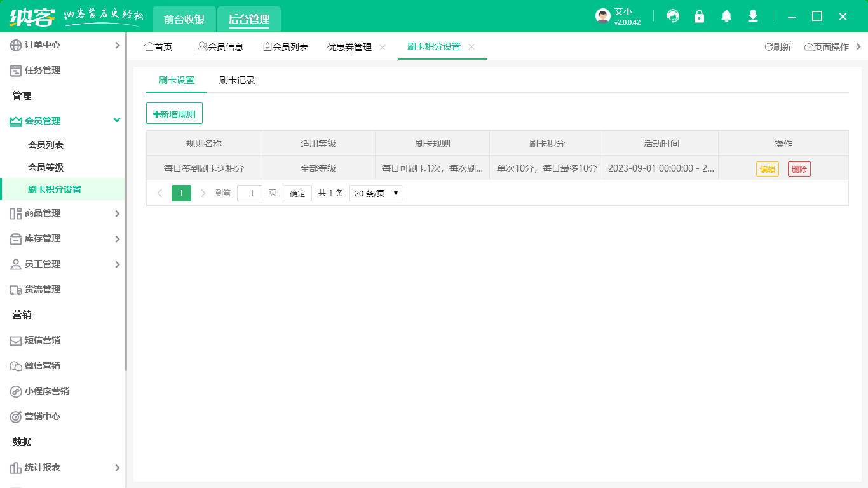This screenshot has width=868, height=488.
Task: Click the 商品管理 sidebar icon
Action: [16, 213]
